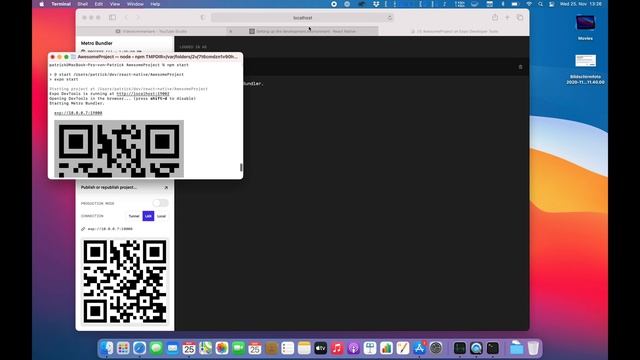
Task: Open QuickTime Player from the Dock
Action: [476, 348]
